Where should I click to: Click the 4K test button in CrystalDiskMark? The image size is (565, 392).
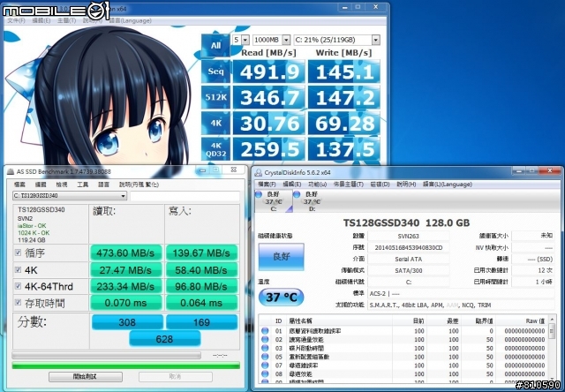pyautogui.click(x=215, y=124)
